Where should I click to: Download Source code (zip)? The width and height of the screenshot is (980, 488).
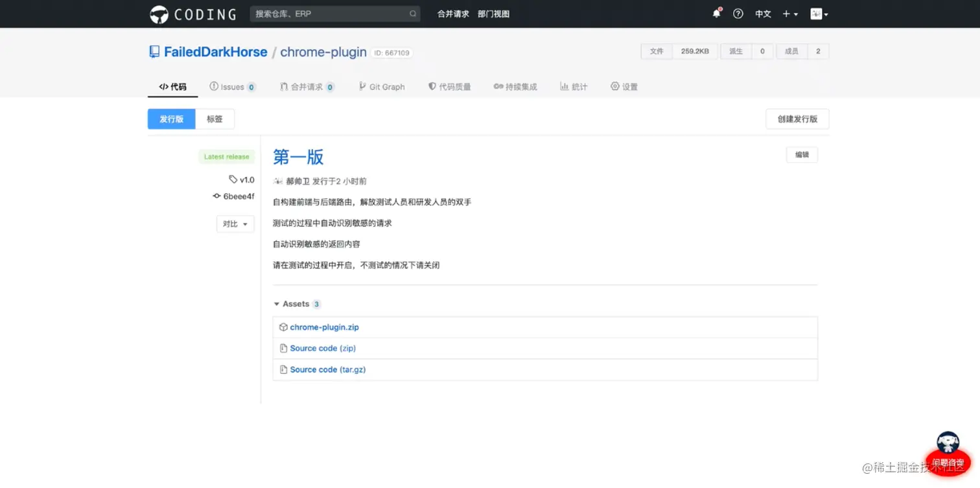click(323, 349)
